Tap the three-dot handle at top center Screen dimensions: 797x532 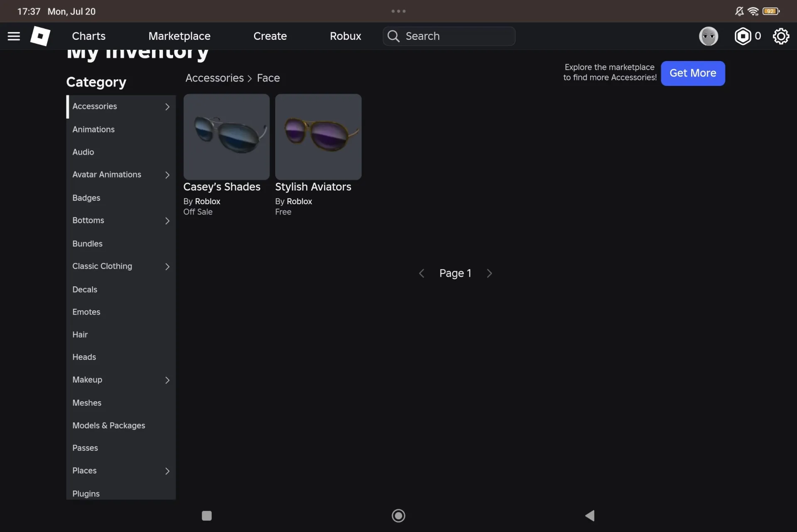(x=398, y=11)
